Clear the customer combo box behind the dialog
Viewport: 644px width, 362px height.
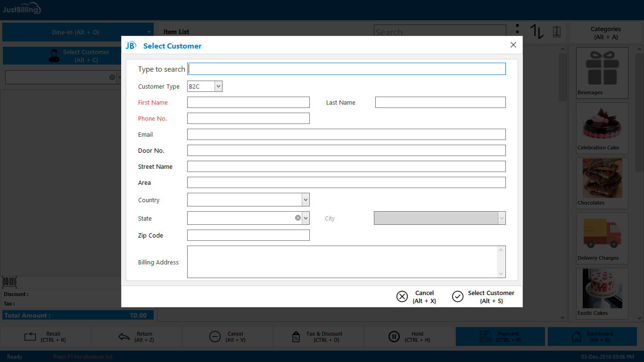coord(112,77)
